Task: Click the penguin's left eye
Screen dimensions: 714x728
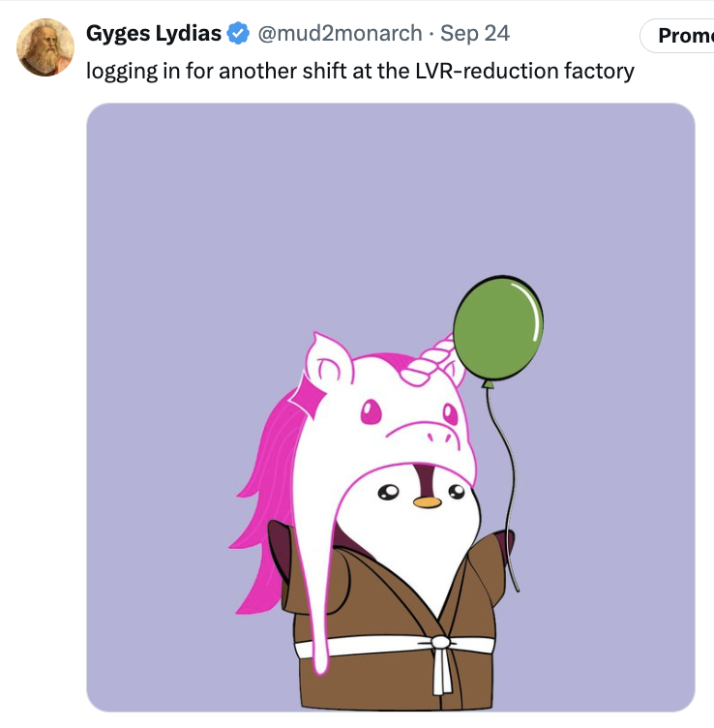Action: [x=389, y=492]
